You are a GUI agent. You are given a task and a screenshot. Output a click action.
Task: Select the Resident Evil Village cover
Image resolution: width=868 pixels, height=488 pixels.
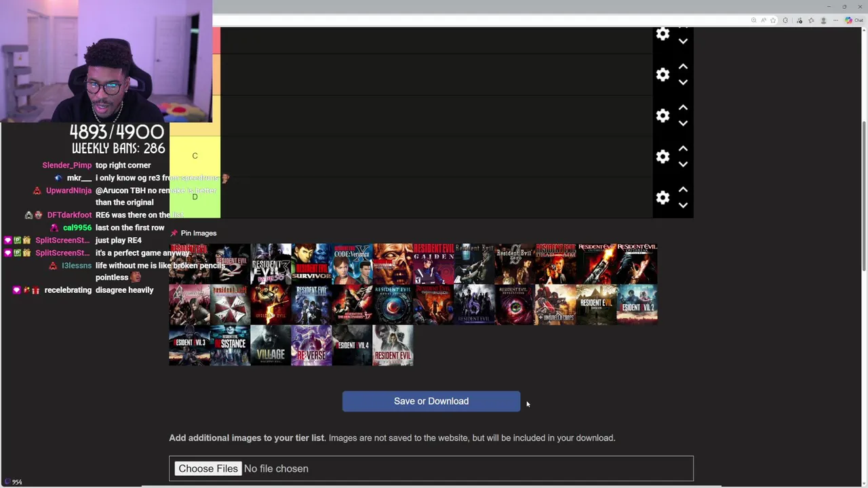(x=271, y=345)
